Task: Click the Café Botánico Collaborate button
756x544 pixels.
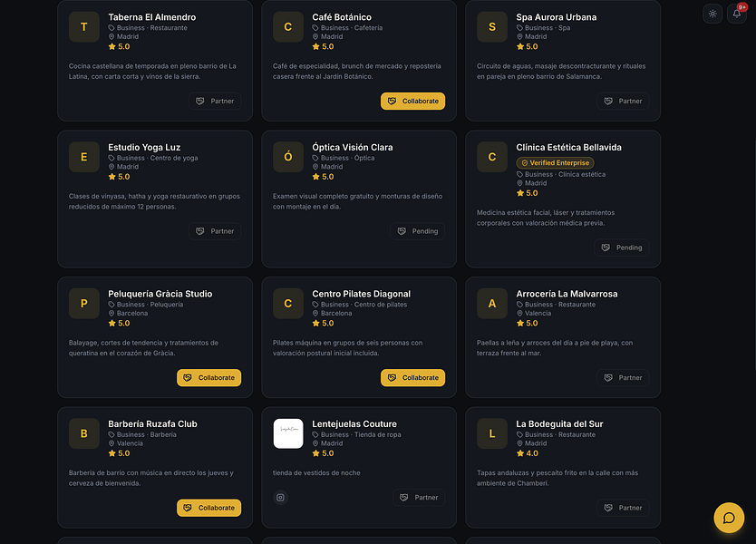Action: pos(412,101)
